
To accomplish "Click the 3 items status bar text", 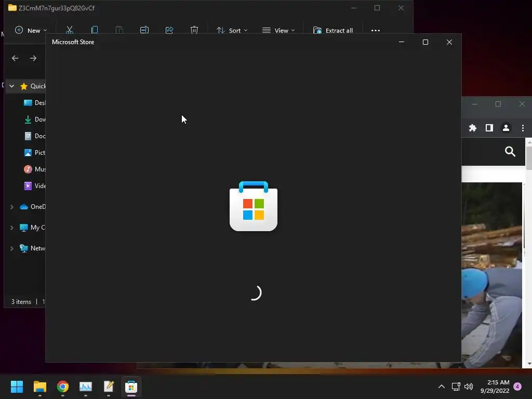I will (x=21, y=302).
